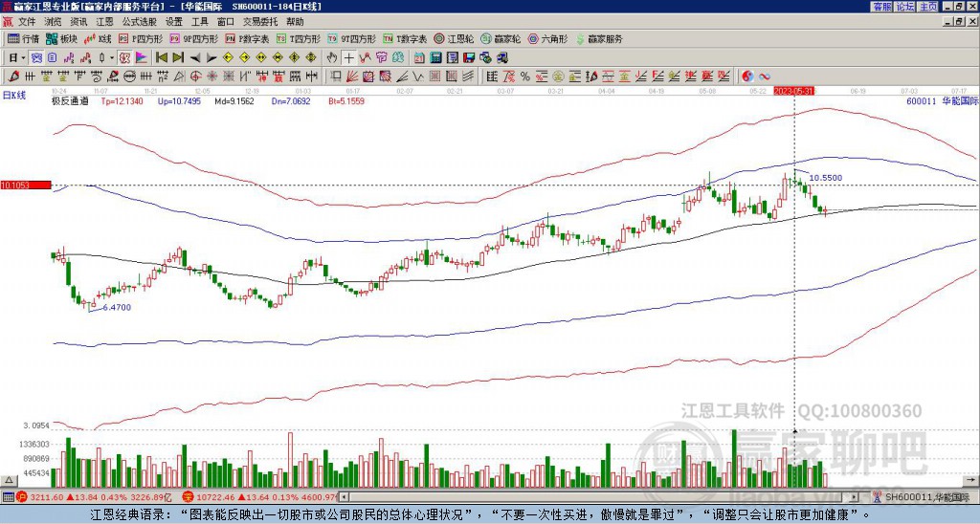The width and height of the screenshot is (980, 524).
Task: Open the 9T四方形 tool
Action: pos(351,38)
